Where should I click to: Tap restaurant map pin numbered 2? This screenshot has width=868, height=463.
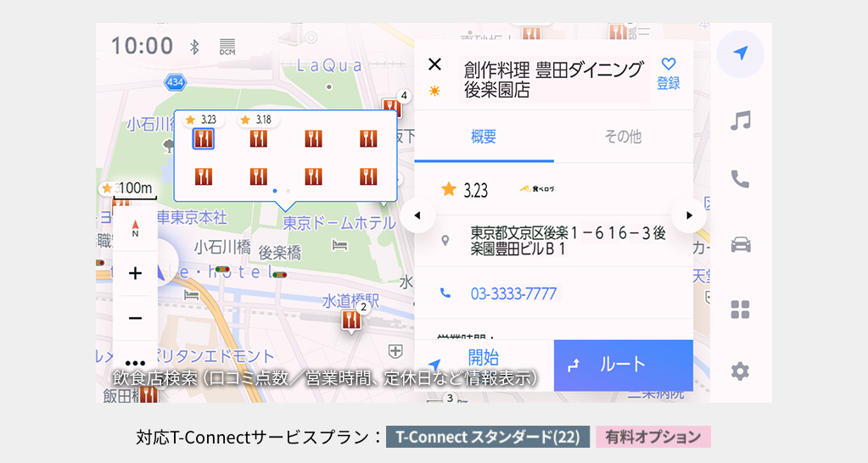(x=352, y=320)
